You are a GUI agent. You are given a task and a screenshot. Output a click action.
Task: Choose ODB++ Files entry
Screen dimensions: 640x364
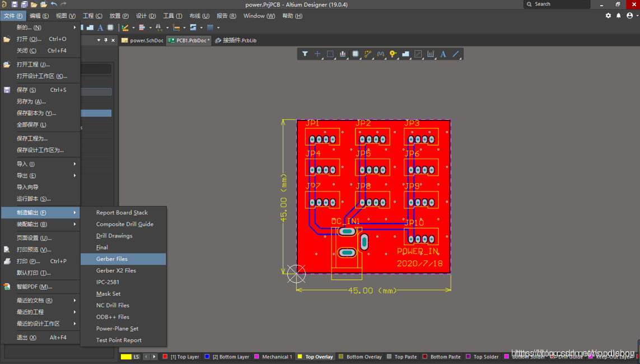pos(123,316)
